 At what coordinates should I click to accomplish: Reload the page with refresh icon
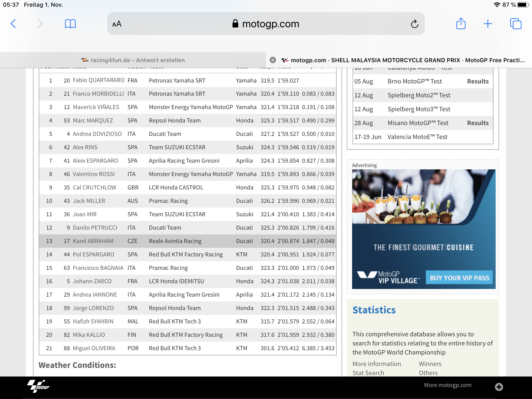pos(414,24)
